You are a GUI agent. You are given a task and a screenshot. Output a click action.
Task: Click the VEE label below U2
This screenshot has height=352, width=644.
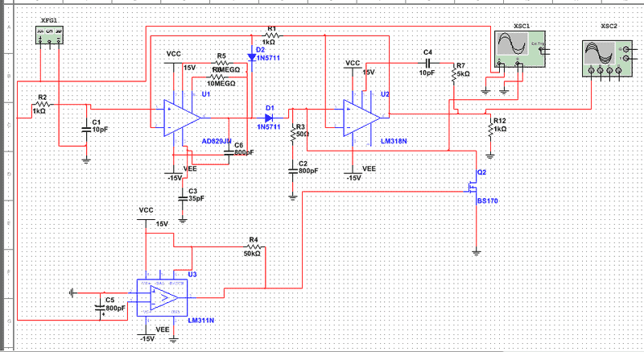[x=369, y=169]
